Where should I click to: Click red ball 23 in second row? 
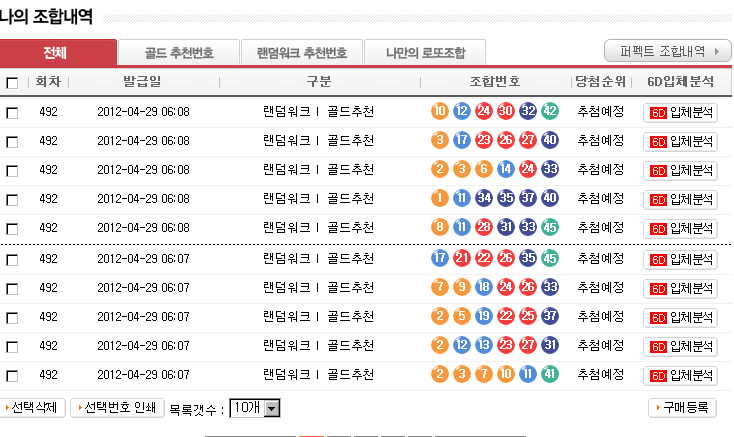[x=484, y=140]
